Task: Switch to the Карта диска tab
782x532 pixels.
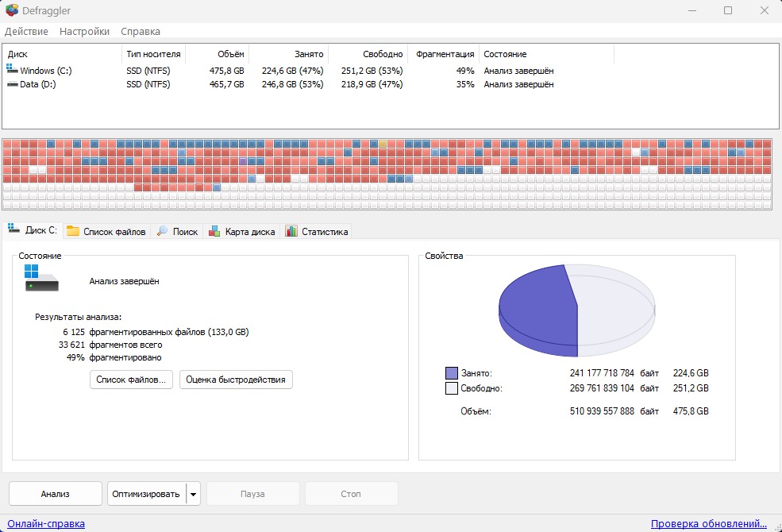Action: pyautogui.click(x=242, y=231)
